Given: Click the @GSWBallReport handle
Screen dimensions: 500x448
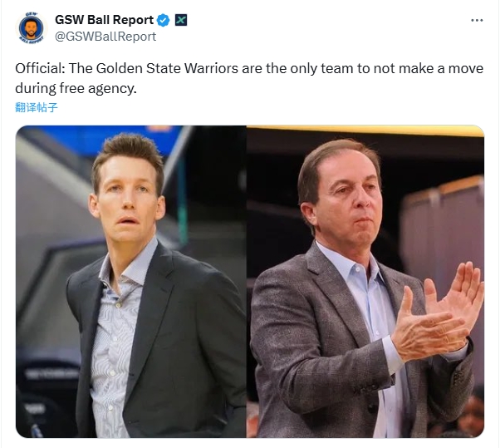Looking at the screenshot, I should coord(105,37).
